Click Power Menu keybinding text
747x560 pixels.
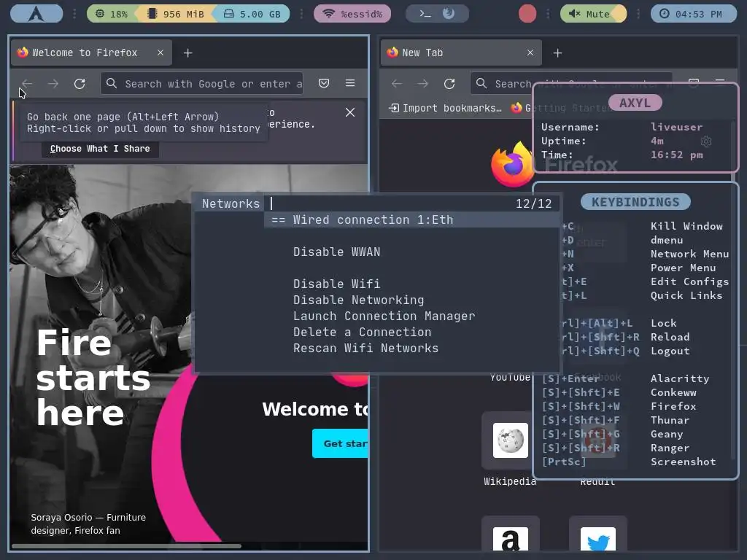683,268
